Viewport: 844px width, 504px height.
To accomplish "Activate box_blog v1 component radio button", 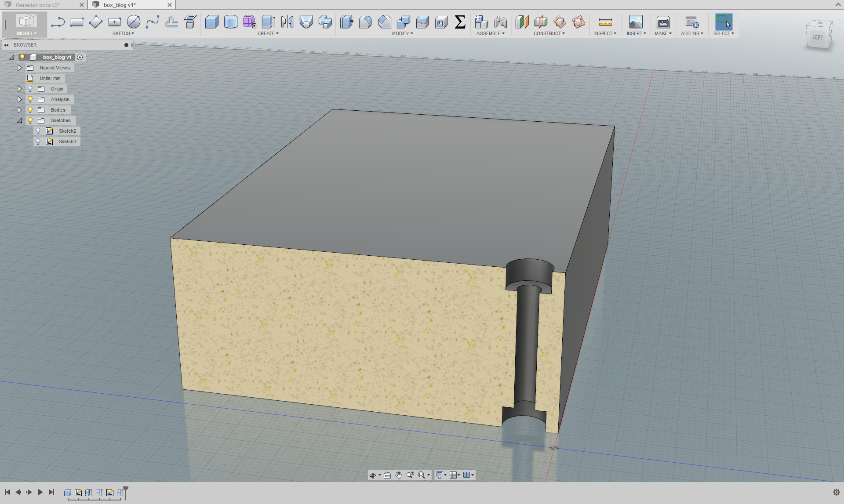I will pyautogui.click(x=80, y=57).
